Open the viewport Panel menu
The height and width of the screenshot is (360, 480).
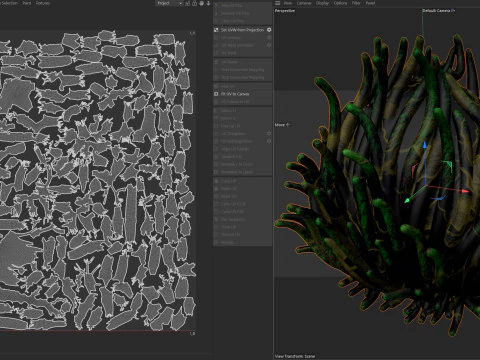coord(370,3)
